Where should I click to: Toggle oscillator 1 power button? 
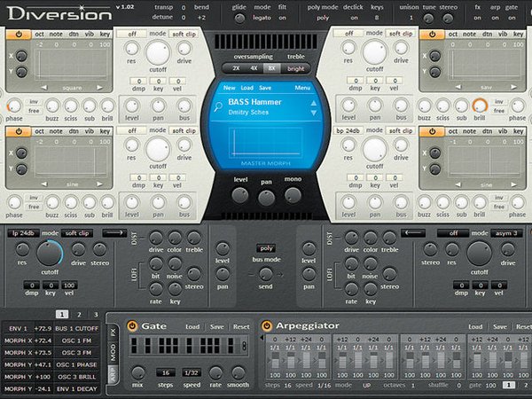19,35
